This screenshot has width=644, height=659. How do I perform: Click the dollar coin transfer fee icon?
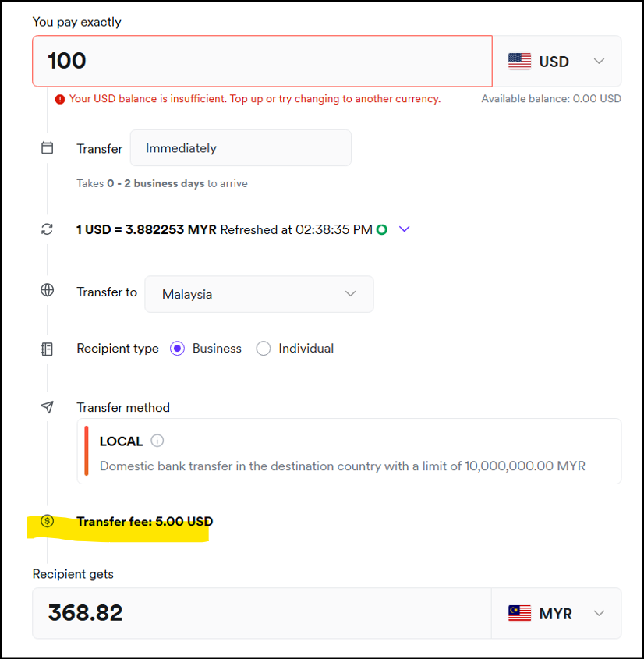pyautogui.click(x=48, y=521)
